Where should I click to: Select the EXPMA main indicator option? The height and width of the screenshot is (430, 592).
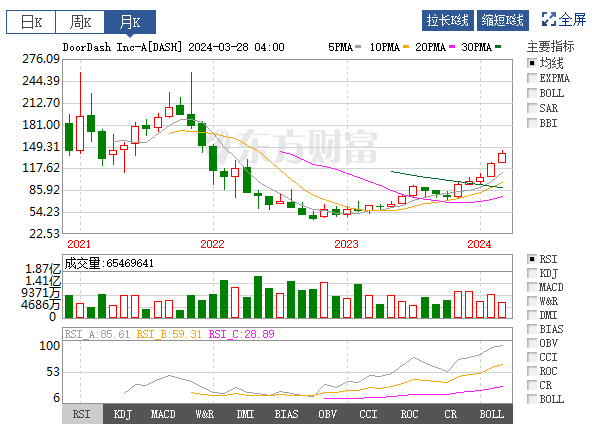coord(532,78)
